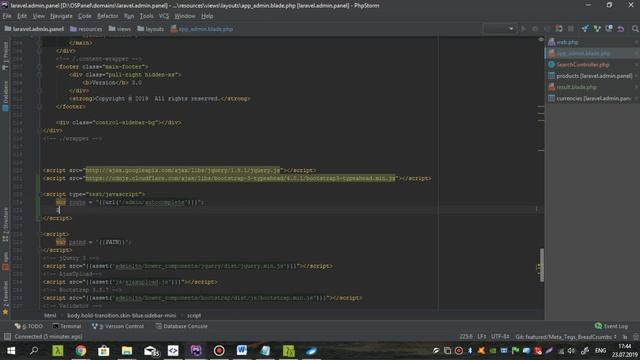Viewport: 640px width, 360px height.
Task: Click body.bold-transition.skin-blue.sidebar-mini editor breadcrumb
Action: [122, 316]
